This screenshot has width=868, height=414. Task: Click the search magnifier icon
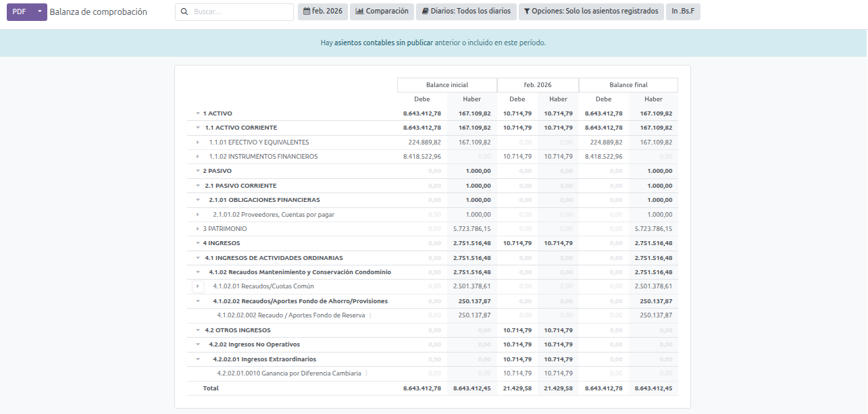click(184, 12)
